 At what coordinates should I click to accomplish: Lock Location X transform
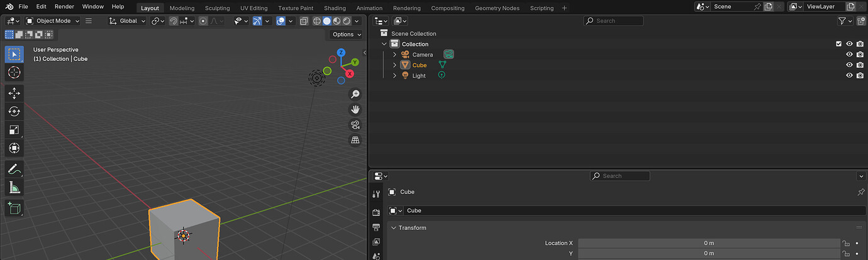[x=846, y=243]
